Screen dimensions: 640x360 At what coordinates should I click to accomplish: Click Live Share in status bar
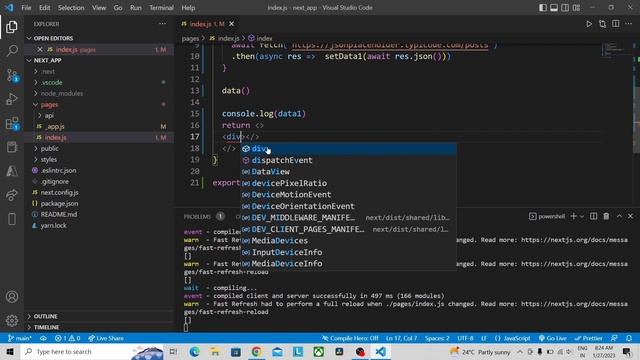(x=106, y=338)
